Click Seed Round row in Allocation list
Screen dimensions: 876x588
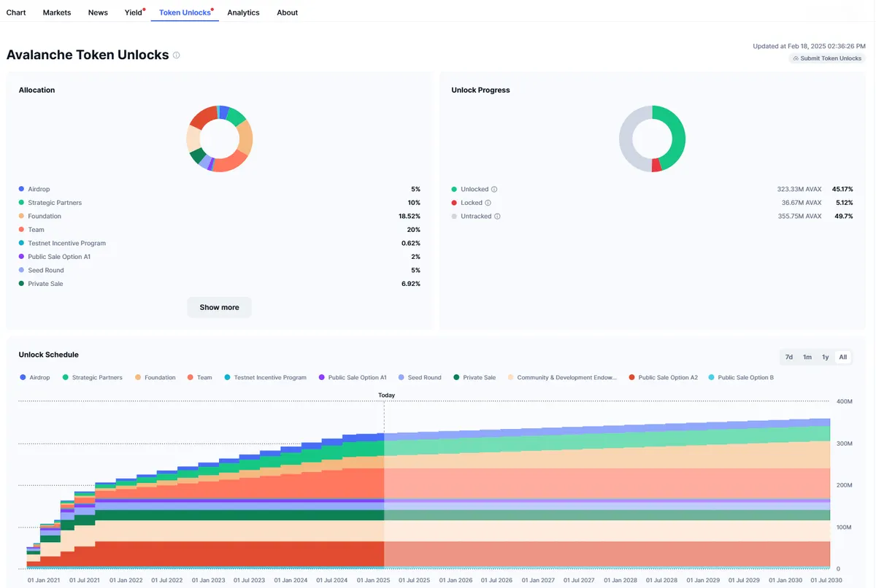point(219,270)
